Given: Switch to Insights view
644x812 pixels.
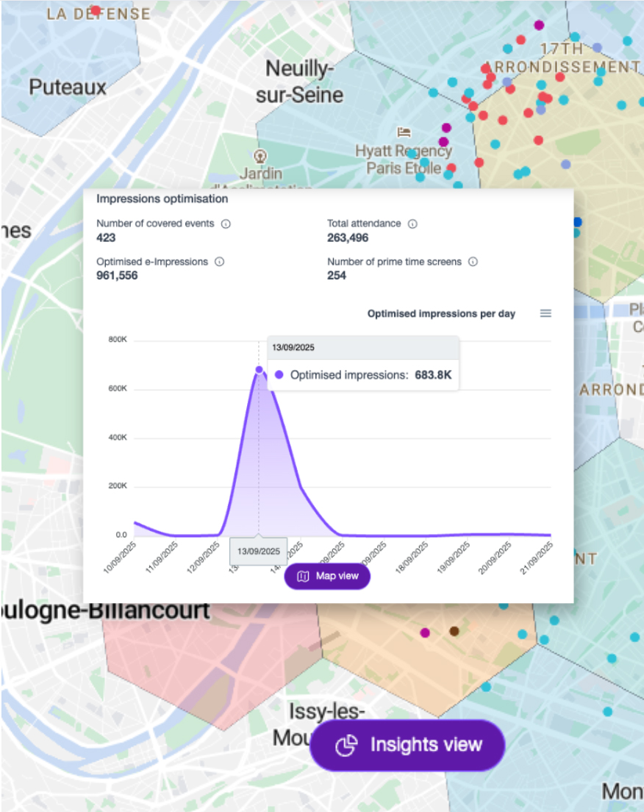Looking at the screenshot, I should pos(408,745).
